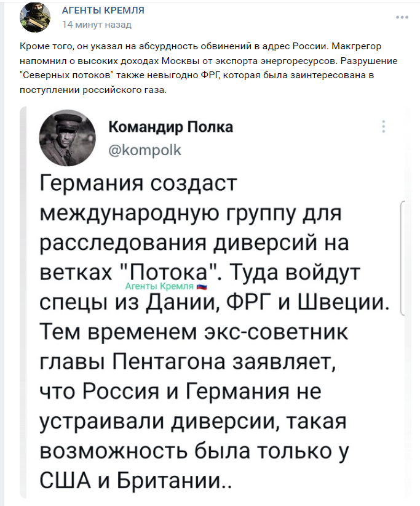Click the Командир Полка round avatar
Image resolution: width=420 pixels, height=506 pixels.
[x=68, y=138]
